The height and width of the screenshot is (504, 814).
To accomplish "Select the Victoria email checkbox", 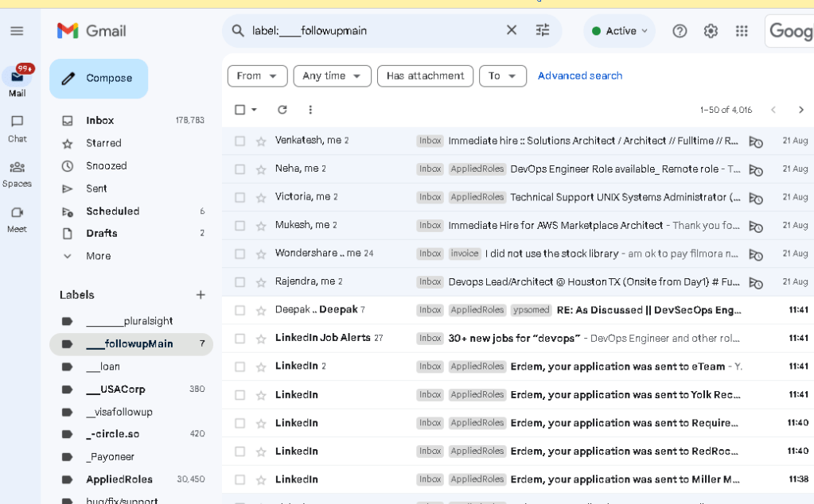I will pyautogui.click(x=240, y=198).
